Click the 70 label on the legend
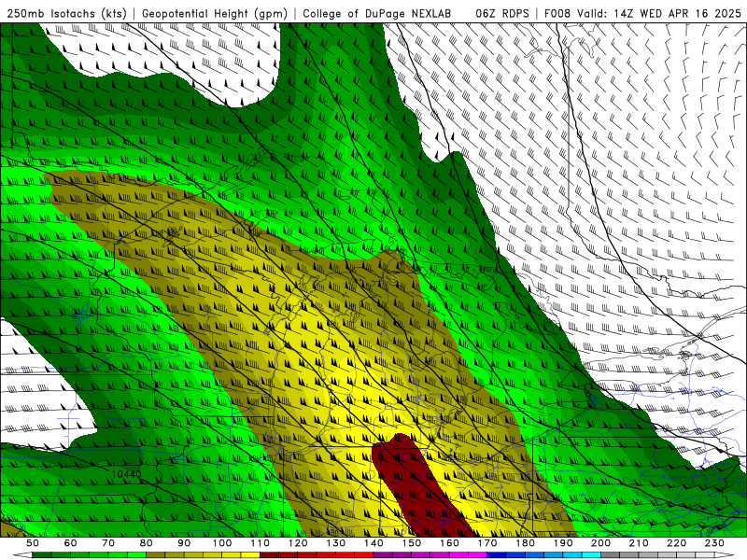Viewport: 747px width, 560px height. tap(108, 543)
